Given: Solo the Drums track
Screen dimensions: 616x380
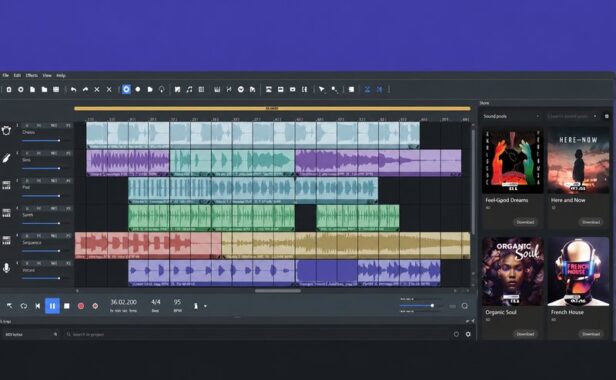Looking at the screenshot, I should 27,126.
